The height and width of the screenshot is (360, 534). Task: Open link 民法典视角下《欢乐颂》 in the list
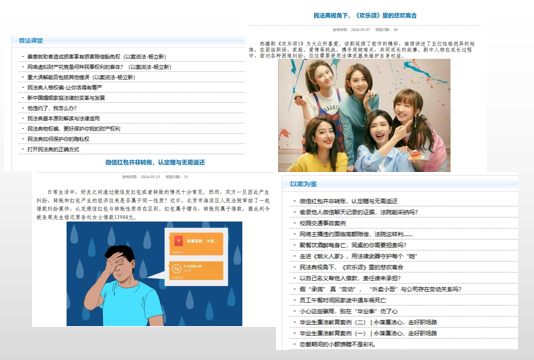pos(351,267)
